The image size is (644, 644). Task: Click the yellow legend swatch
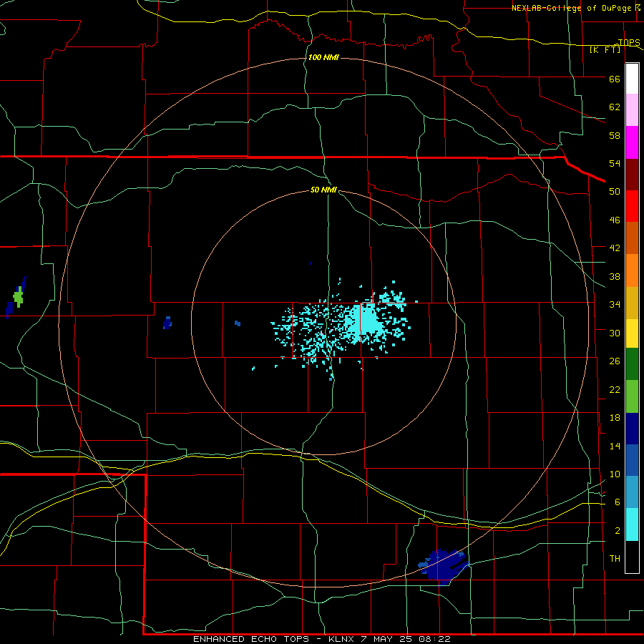632,333
